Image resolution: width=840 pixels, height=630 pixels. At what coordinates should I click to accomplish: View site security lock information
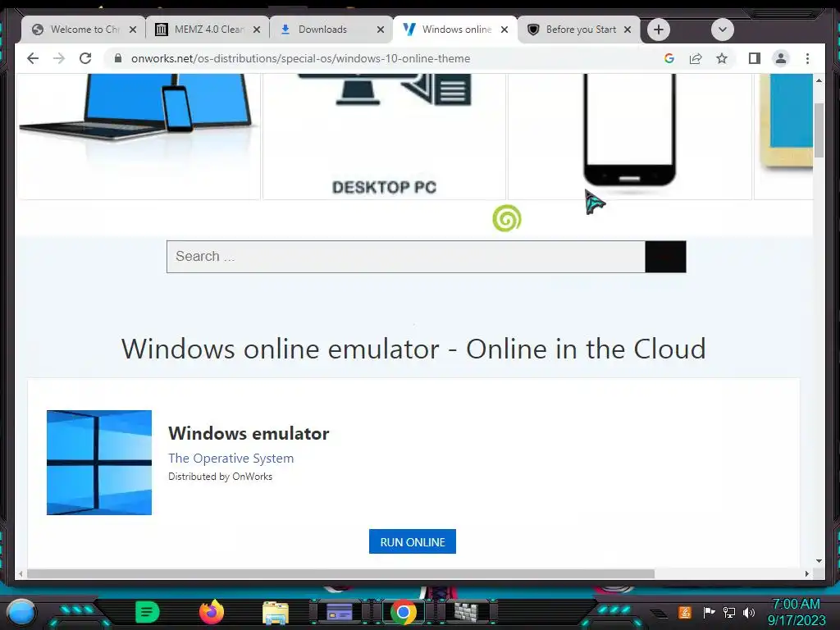coord(118,58)
